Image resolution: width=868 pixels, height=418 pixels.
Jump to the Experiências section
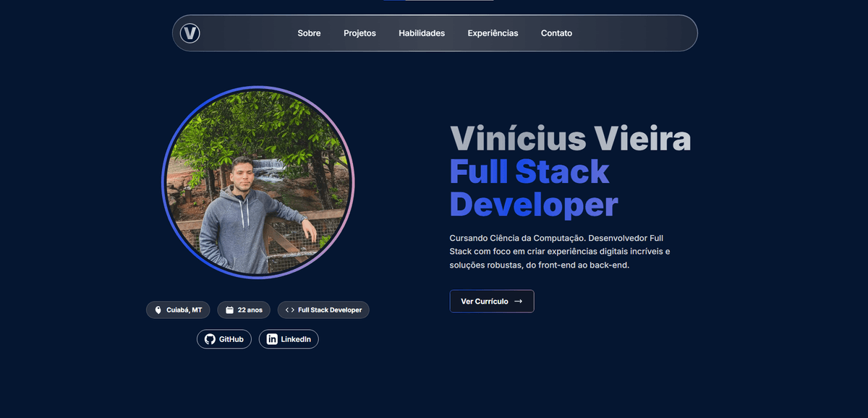tap(493, 33)
